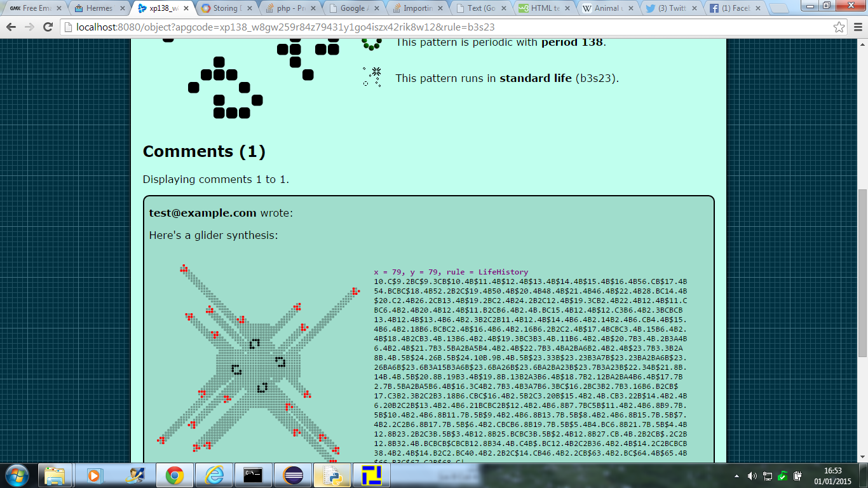This screenshot has height=488, width=868.
Task: Reload the current page
Action: click(48, 27)
